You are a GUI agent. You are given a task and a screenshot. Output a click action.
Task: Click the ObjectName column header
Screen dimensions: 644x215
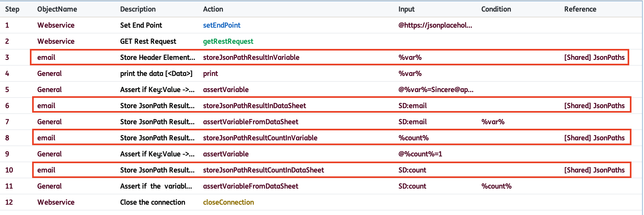(57, 9)
